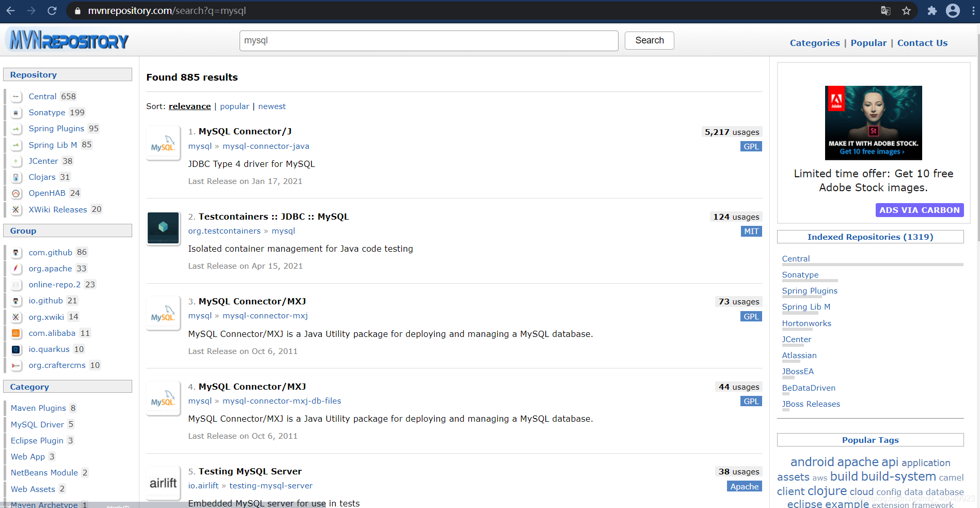Open the org.testcontainers group link
This screenshot has width=980, height=508.
[x=224, y=231]
